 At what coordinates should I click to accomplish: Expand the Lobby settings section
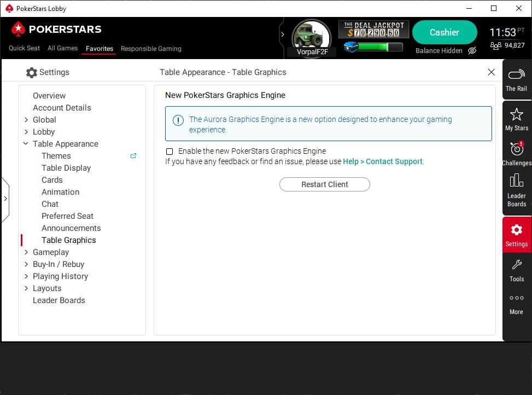[x=26, y=132]
